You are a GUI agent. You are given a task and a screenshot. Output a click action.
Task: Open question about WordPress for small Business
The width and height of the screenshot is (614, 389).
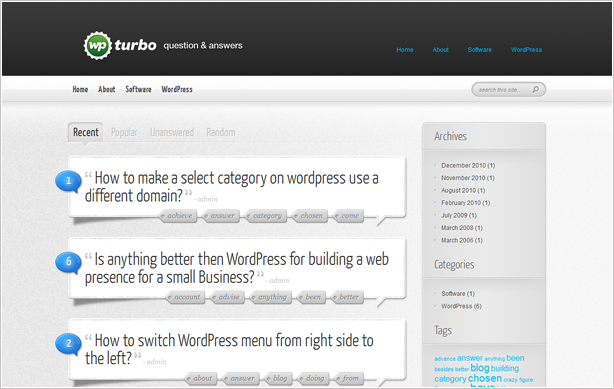237,268
